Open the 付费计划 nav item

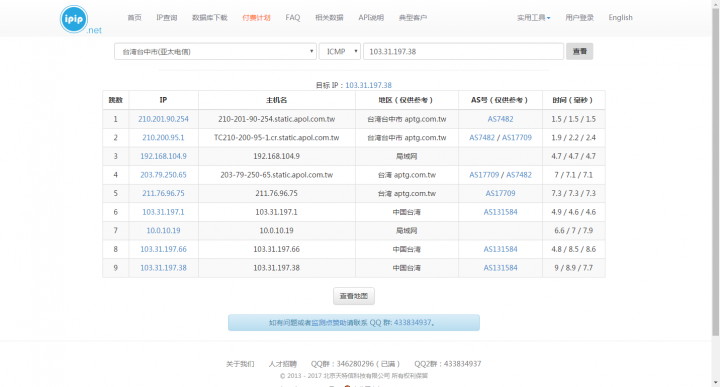click(x=256, y=17)
